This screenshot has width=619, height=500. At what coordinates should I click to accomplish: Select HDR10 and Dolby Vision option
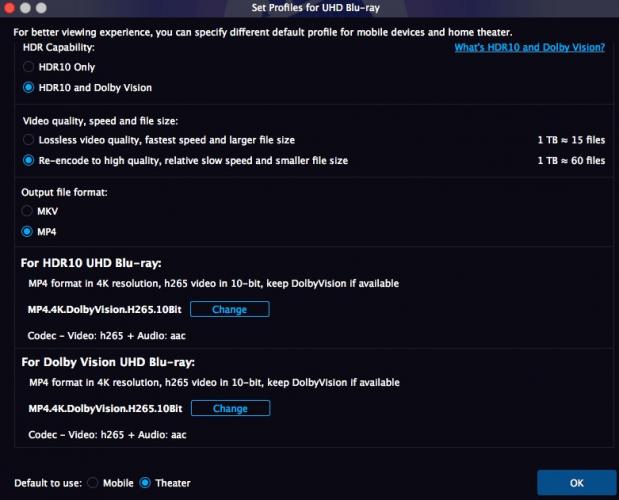tap(28, 87)
